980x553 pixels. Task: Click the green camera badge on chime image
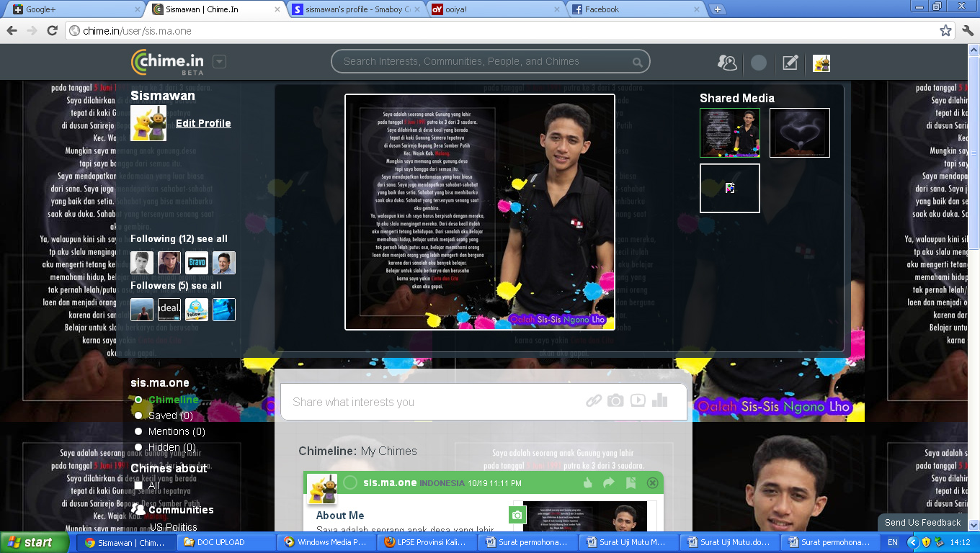coord(517,515)
